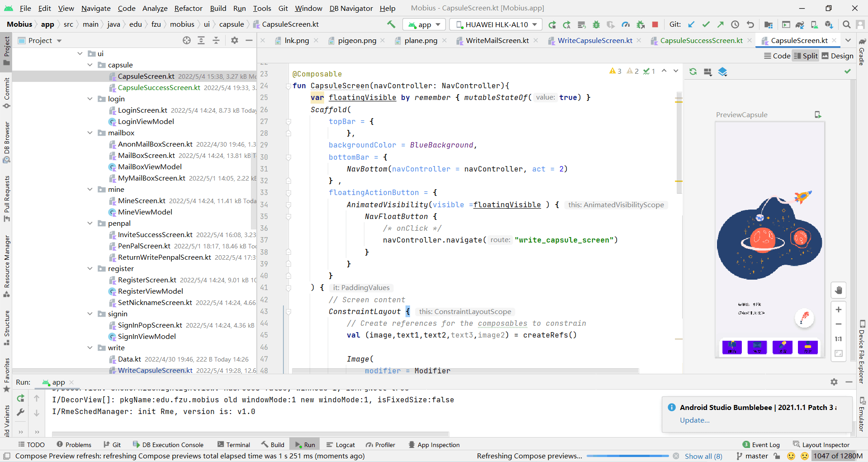Click the Select Opened File target icon
The image size is (868, 462).
(x=187, y=40)
